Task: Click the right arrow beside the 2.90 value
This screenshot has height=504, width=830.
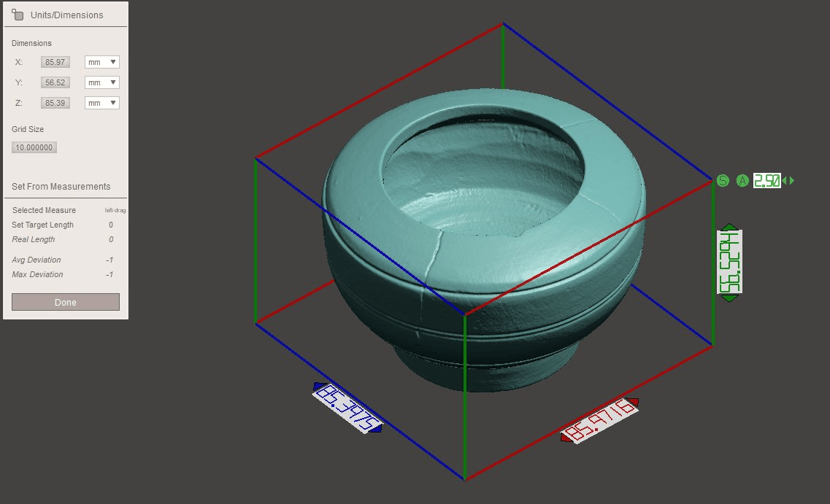Action: point(792,180)
